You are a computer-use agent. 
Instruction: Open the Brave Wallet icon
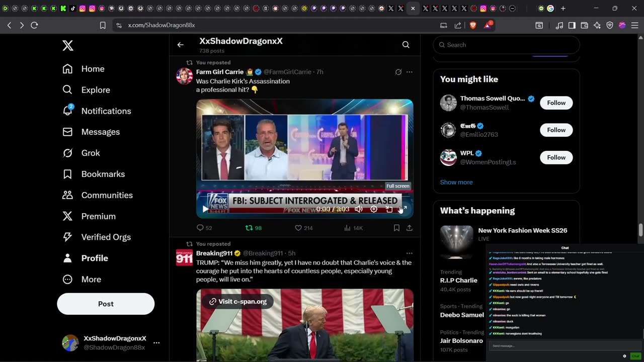tap(585, 25)
